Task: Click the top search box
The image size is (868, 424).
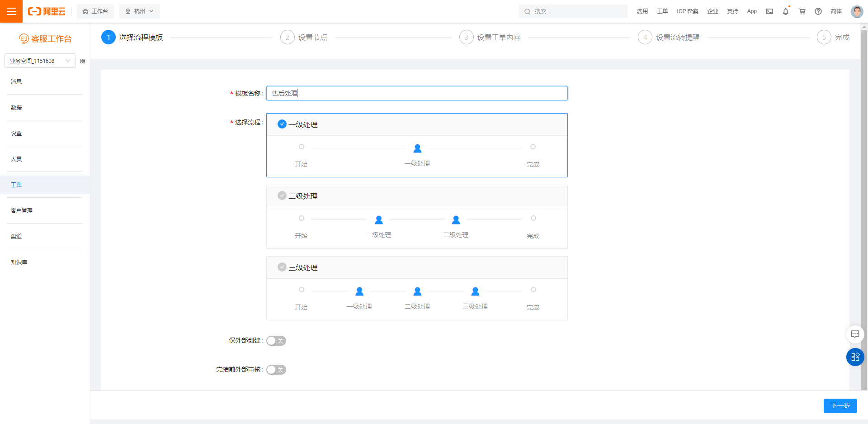Action: (573, 11)
